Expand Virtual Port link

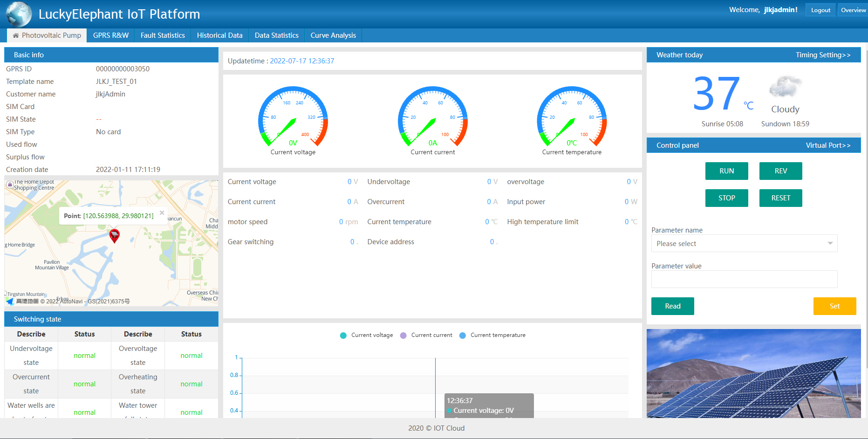[828, 145]
